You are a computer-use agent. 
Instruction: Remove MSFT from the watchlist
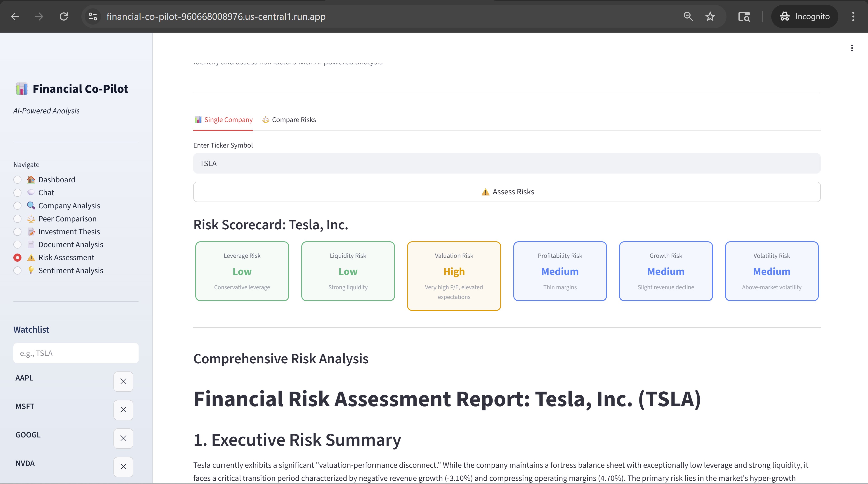click(123, 410)
